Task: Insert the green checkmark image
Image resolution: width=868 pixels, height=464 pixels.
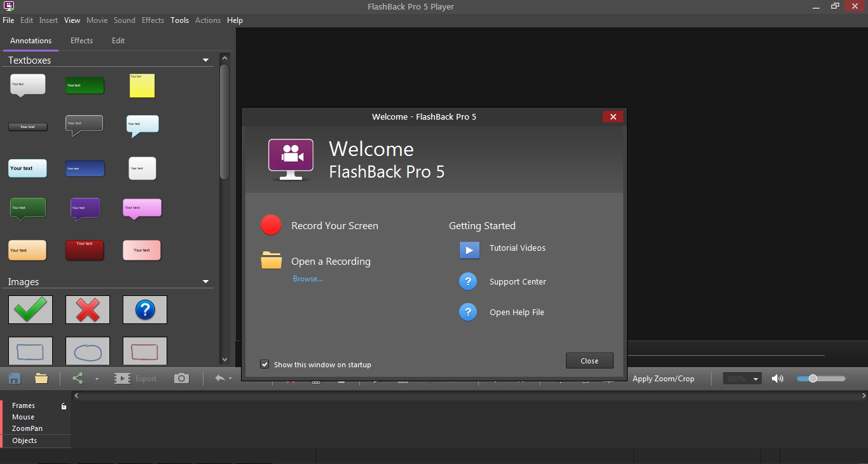Action: (31, 309)
